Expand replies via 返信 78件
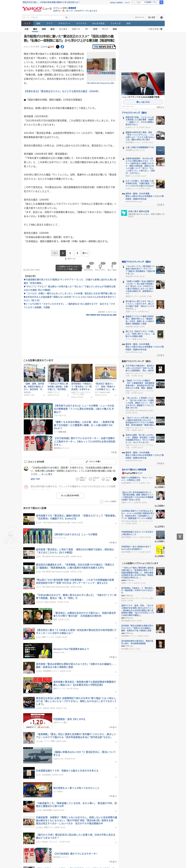The width and height of the screenshot is (186, 868). pos(35,479)
